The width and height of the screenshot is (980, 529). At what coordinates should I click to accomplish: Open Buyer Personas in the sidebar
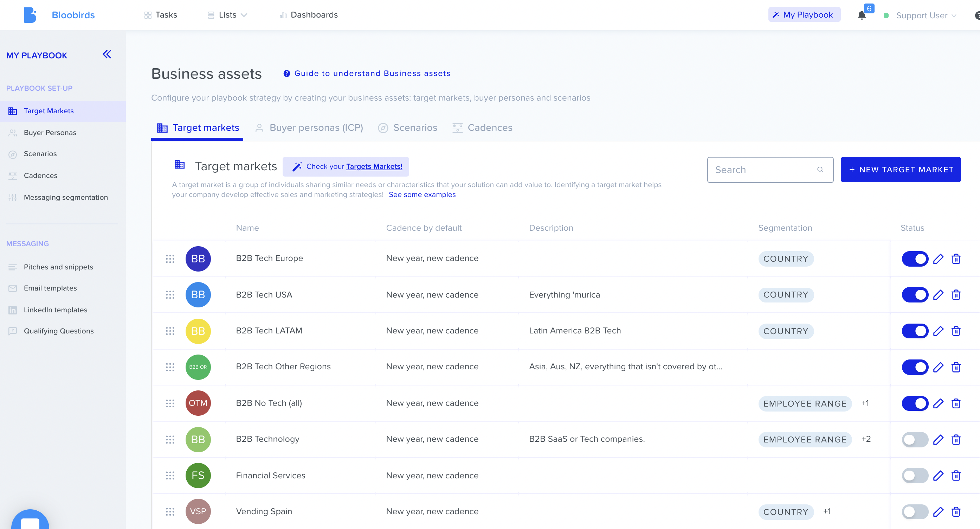click(63, 133)
